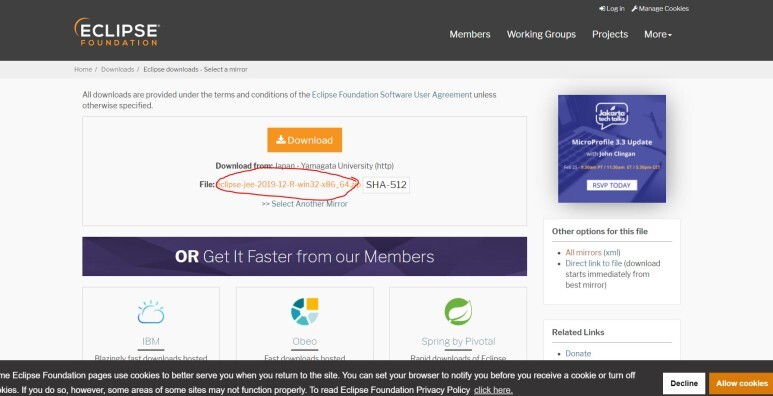Click RSVP TODAY on Jakarta ad
773x396 pixels.
click(612, 185)
